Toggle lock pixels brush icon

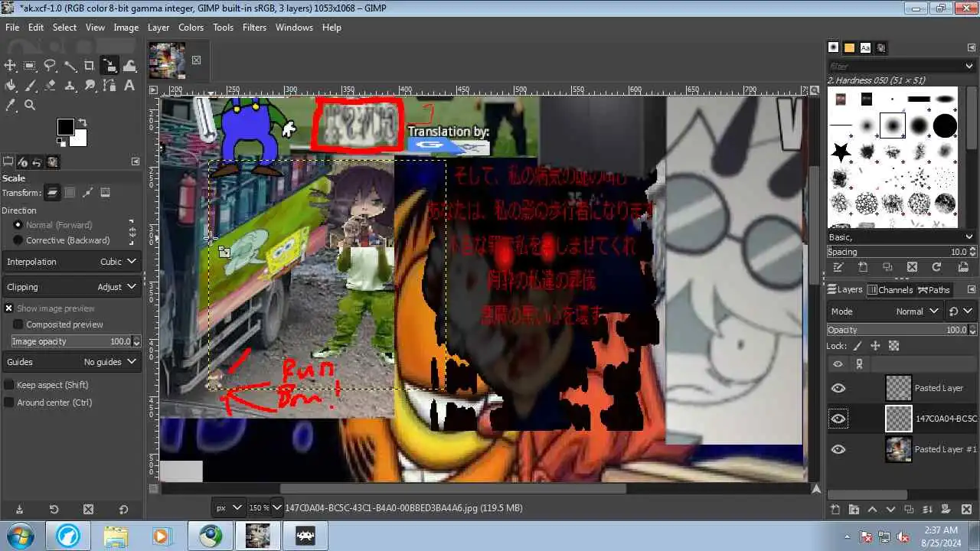pos(857,346)
